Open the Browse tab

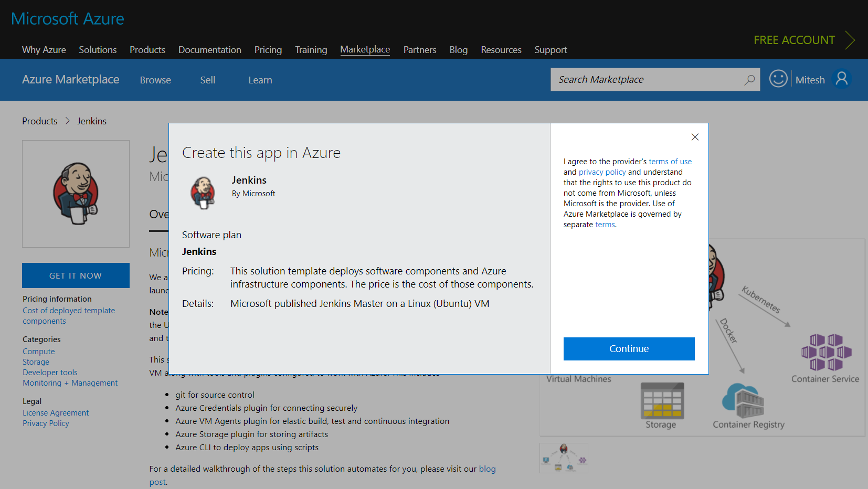[155, 80]
